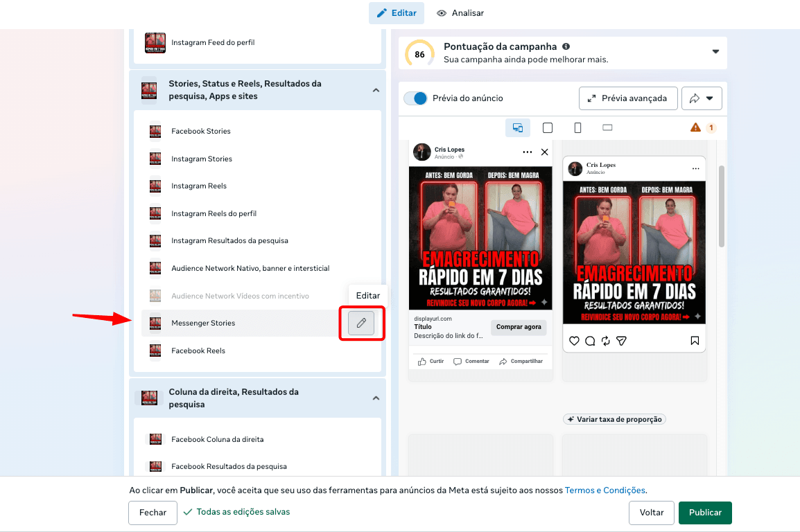Switch preview to mobile device view
Screen dimensions: 800x532
click(x=577, y=127)
